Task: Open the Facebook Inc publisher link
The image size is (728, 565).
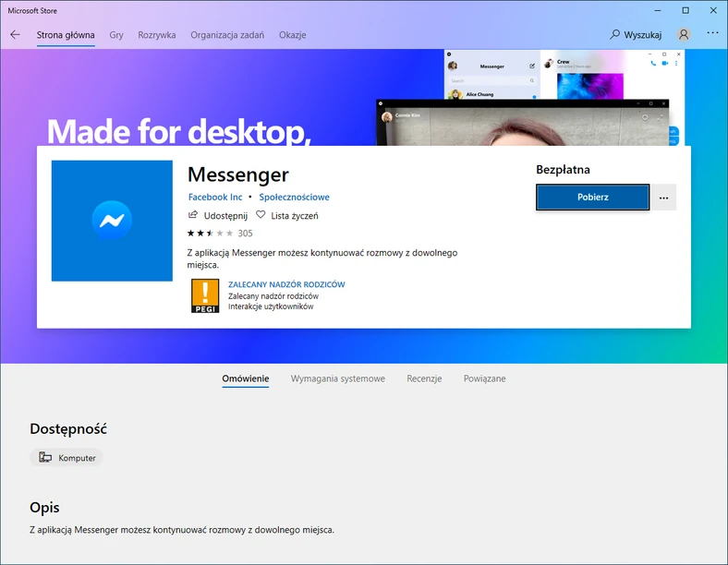Action: point(215,198)
